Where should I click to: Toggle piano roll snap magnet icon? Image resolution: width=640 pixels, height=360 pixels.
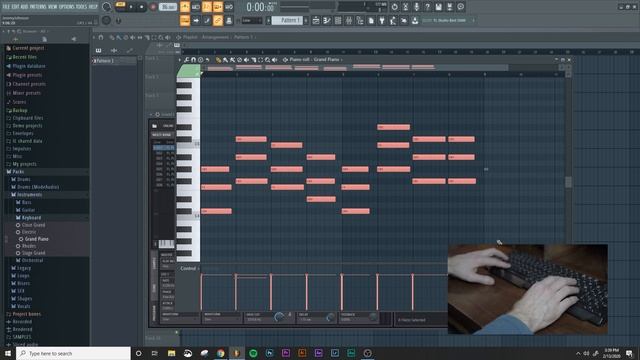(x=193, y=60)
